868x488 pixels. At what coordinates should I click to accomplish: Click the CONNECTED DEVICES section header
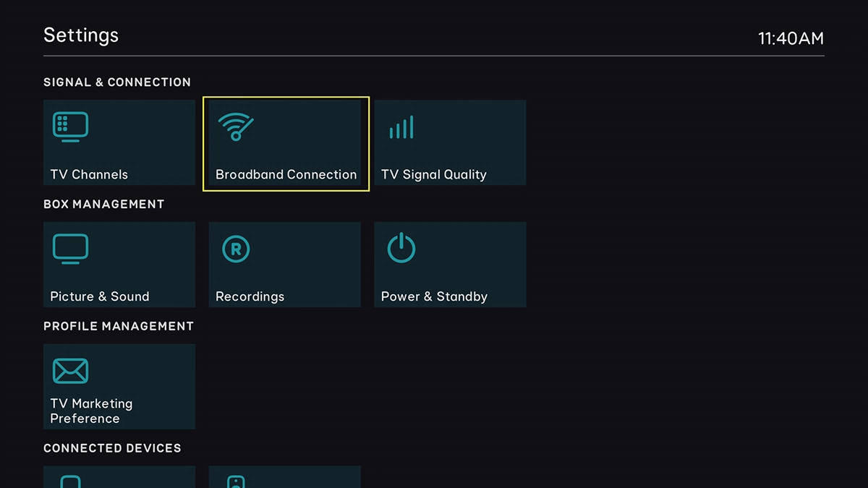pyautogui.click(x=113, y=448)
